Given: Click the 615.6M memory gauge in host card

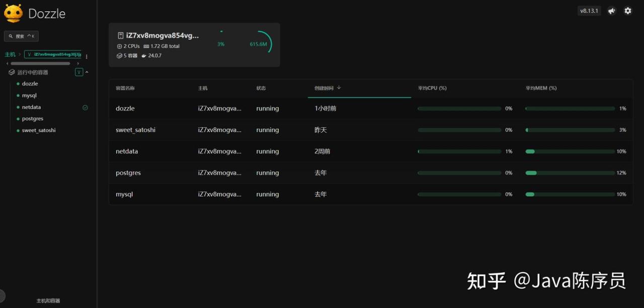Looking at the screenshot, I should [x=260, y=43].
